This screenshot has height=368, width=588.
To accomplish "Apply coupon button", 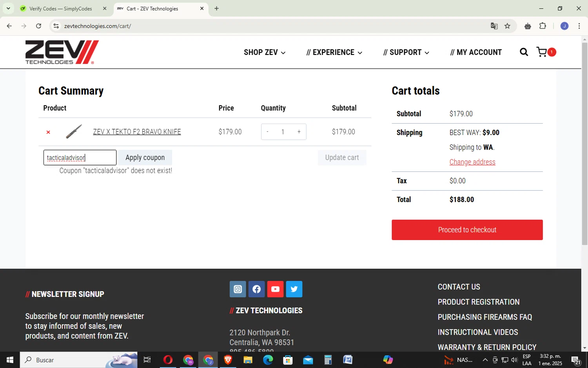I will coord(145,158).
